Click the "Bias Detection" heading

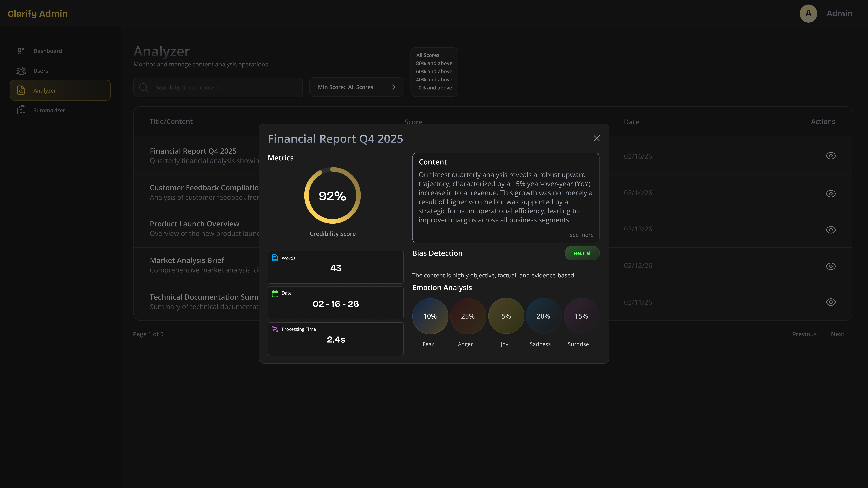[437, 253]
